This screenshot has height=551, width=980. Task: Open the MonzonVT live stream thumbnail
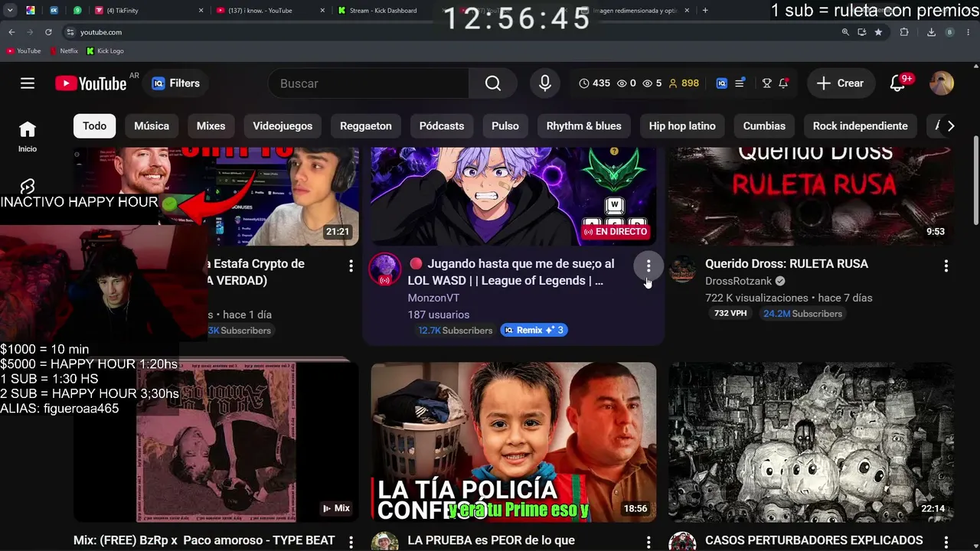pyautogui.click(x=514, y=196)
